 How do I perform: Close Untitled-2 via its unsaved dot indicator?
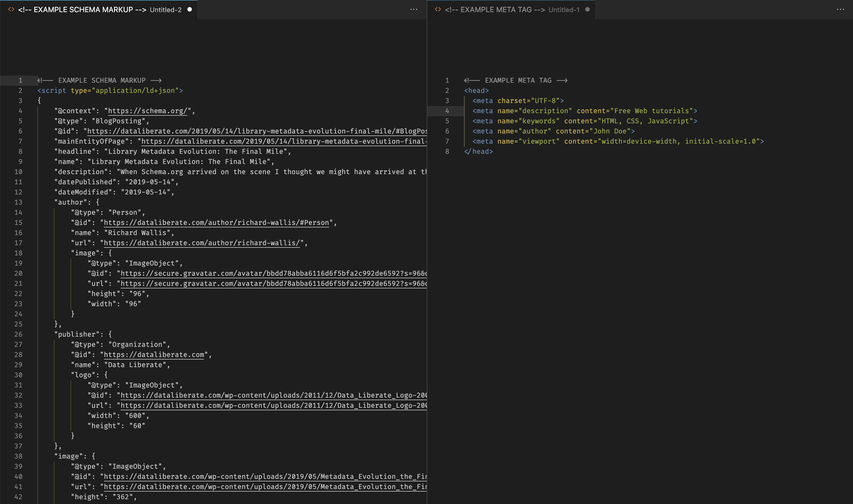190,10
